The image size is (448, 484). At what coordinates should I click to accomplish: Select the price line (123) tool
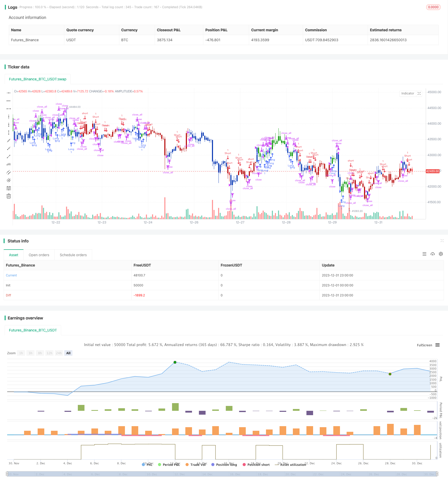point(9,164)
